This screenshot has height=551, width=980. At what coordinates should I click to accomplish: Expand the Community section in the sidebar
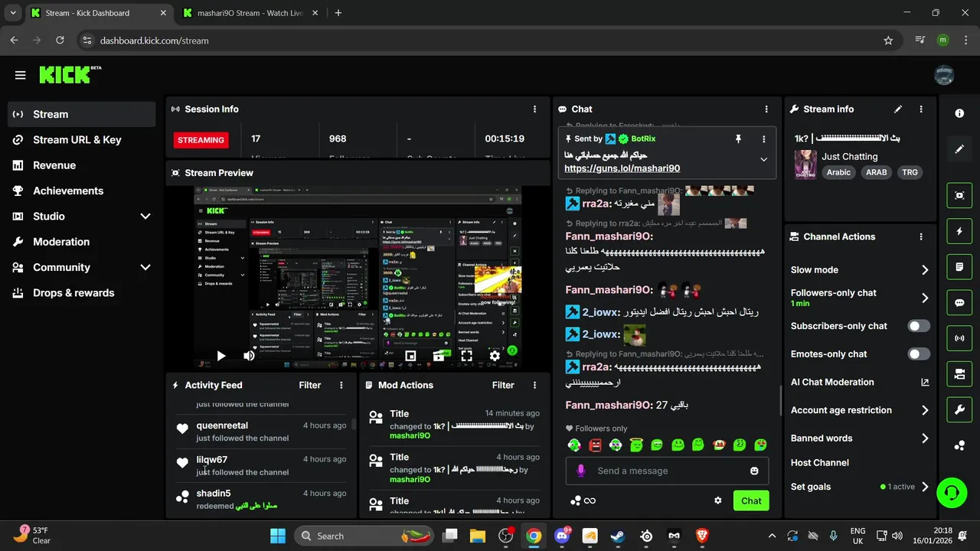coord(145,267)
